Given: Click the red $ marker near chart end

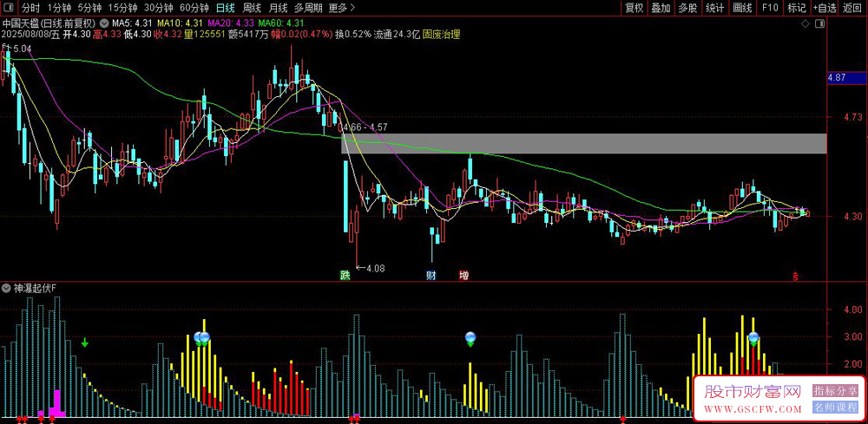Looking at the screenshot, I should (x=797, y=275).
